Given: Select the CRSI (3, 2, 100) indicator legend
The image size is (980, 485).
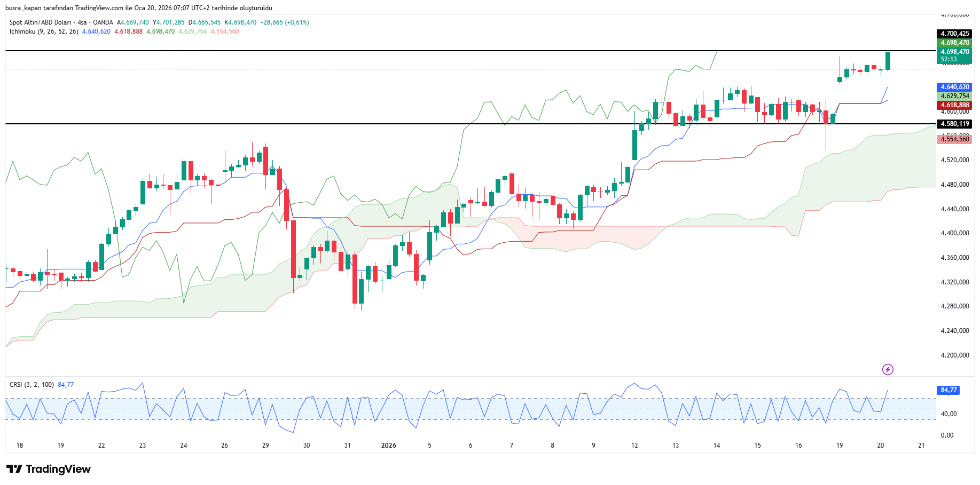Looking at the screenshot, I should pos(32,385).
